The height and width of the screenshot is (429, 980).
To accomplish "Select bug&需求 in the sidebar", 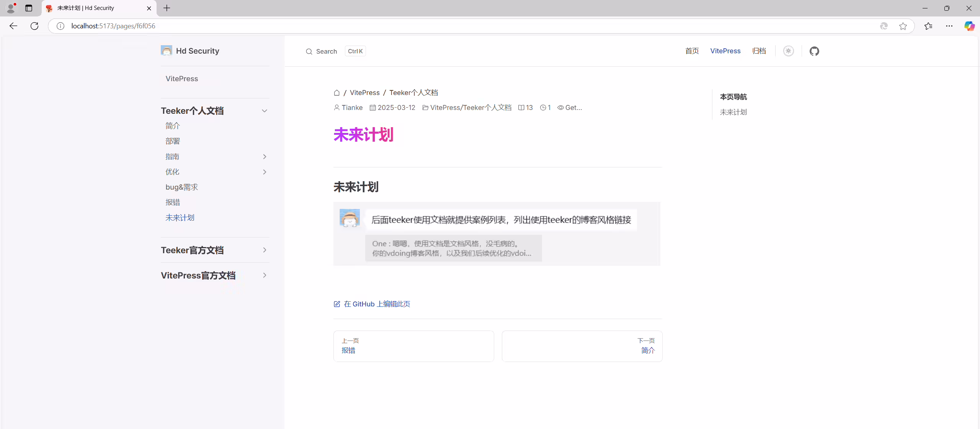I will point(182,187).
